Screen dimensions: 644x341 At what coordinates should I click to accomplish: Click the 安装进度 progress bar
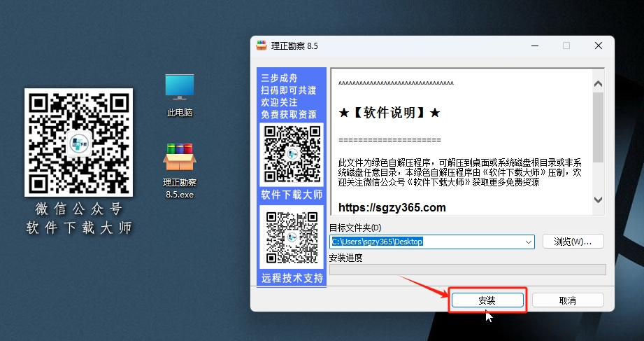click(467, 270)
